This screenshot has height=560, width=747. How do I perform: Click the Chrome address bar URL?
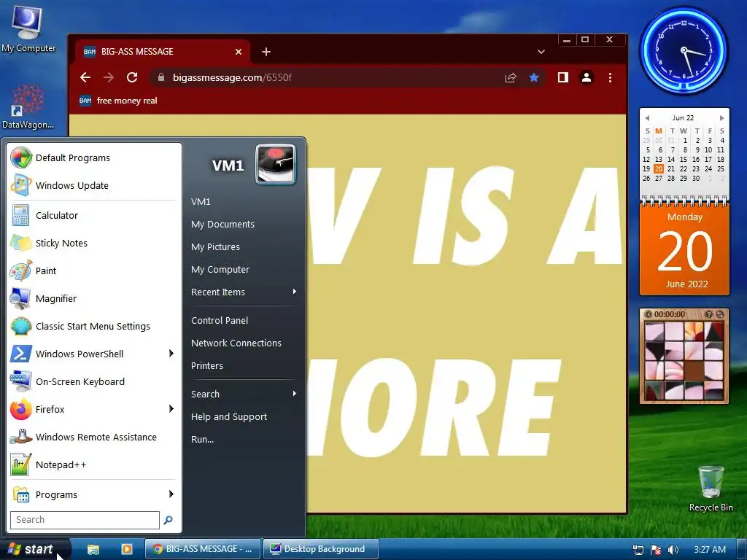pyautogui.click(x=232, y=77)
